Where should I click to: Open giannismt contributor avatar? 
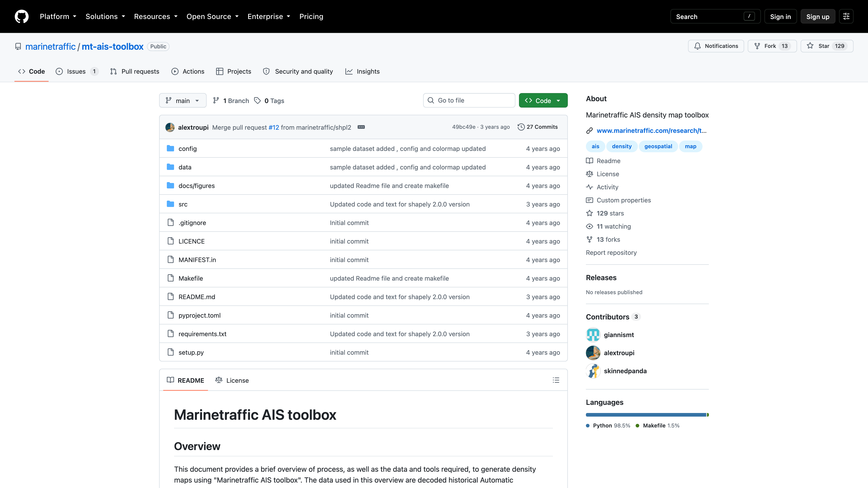(x=593, y=335)
